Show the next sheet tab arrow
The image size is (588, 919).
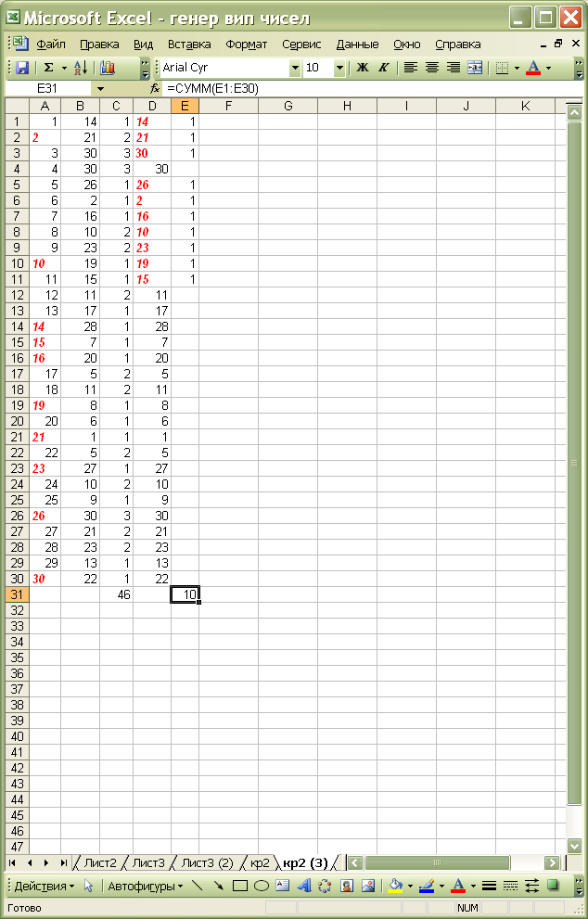pos(46,862)
